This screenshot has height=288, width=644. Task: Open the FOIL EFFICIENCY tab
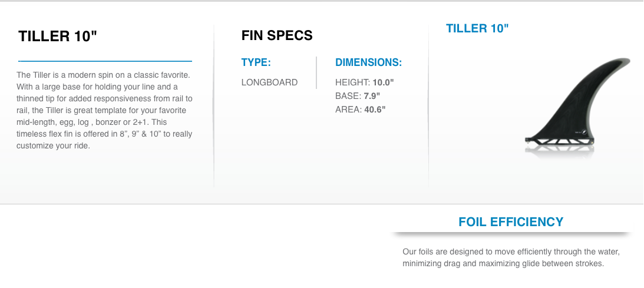[x=511, y=222]
